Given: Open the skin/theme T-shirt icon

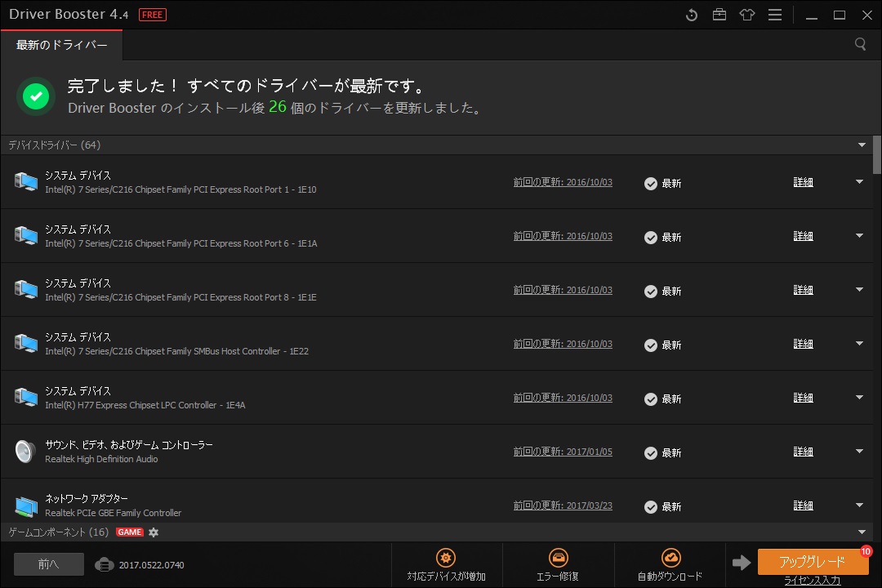Looking at the screenshot, I should 747,14.
